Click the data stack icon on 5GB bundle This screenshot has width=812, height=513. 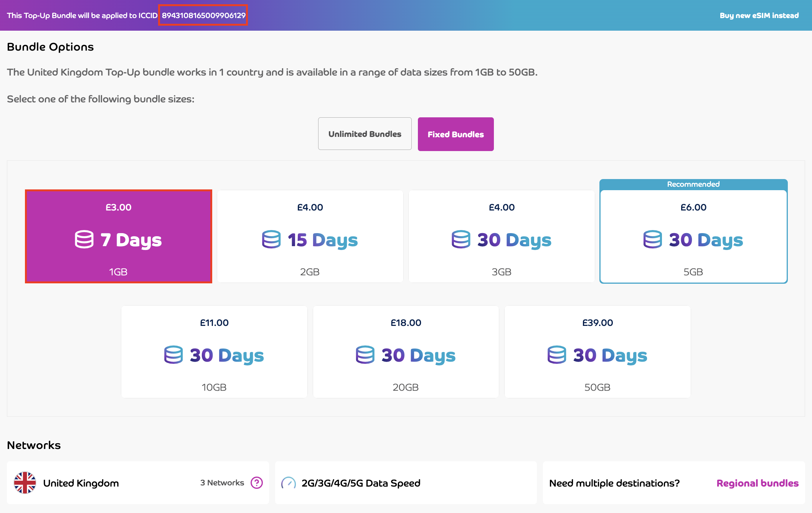tap(652, 240)
